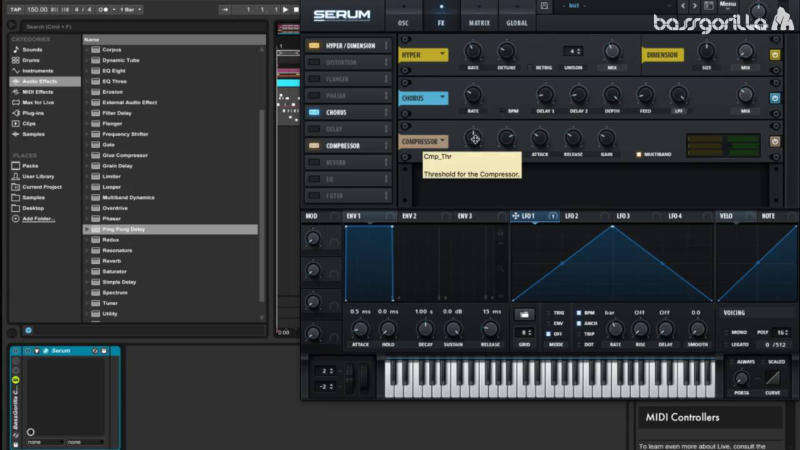Open User Library under Places

click(38, 177)
